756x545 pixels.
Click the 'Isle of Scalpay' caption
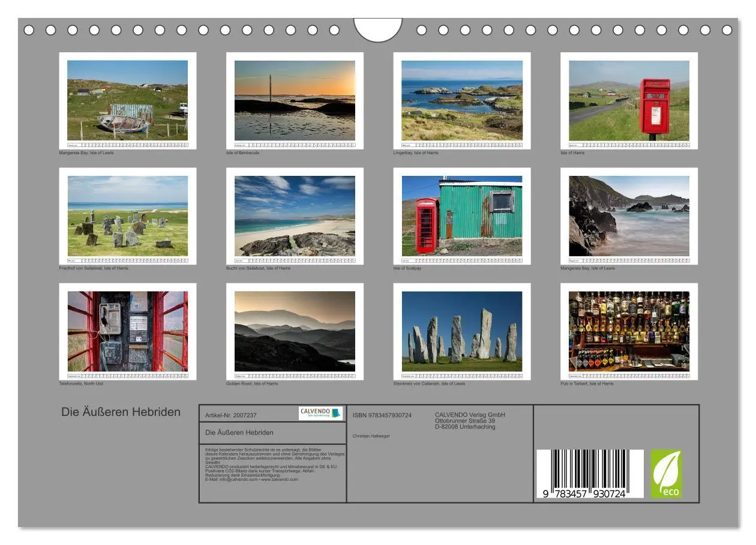click(x=407, y=268)
